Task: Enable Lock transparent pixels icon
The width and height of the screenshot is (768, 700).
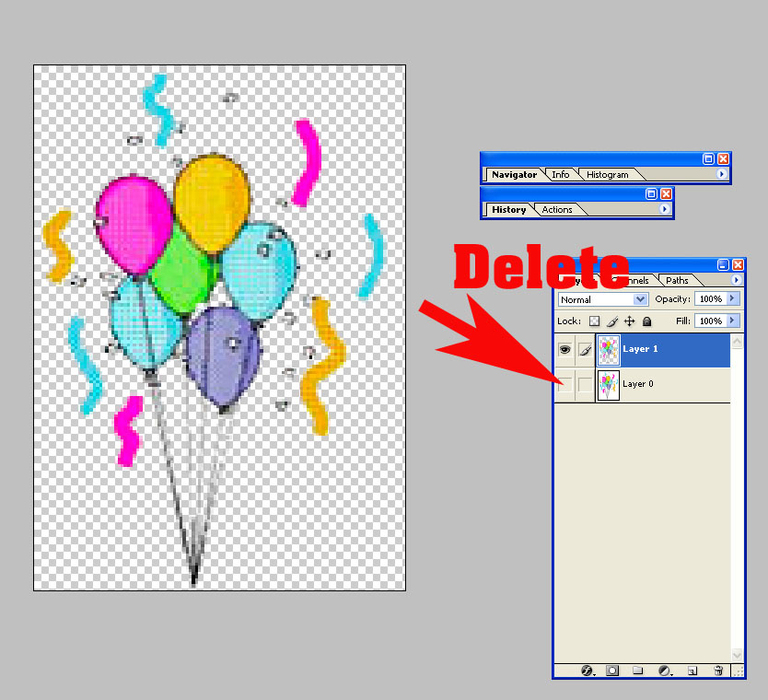Action: point(594,321)
